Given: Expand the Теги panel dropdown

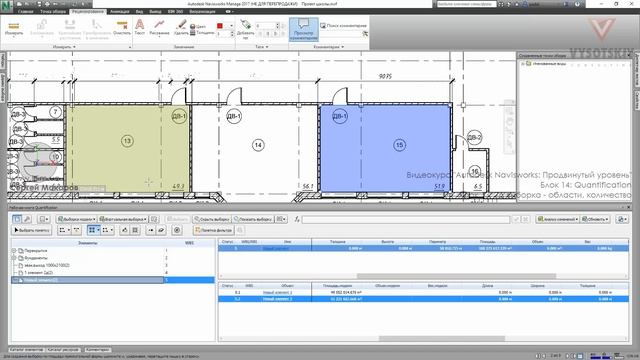Looking at the screenshot, I should point(262,47).
